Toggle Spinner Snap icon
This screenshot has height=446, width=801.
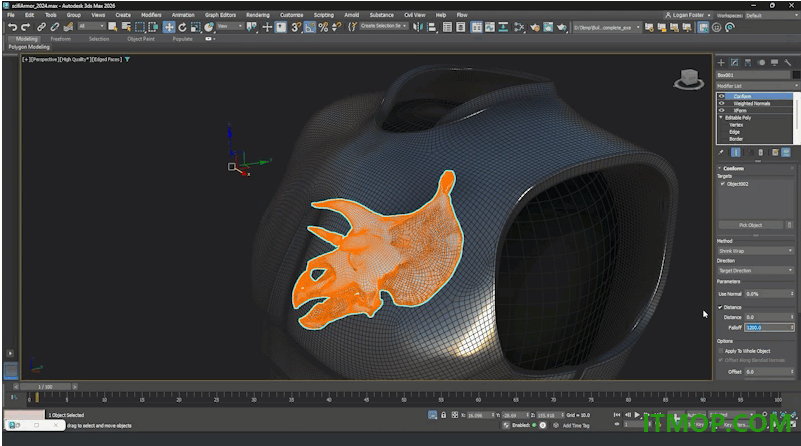(x=337, y=27)
